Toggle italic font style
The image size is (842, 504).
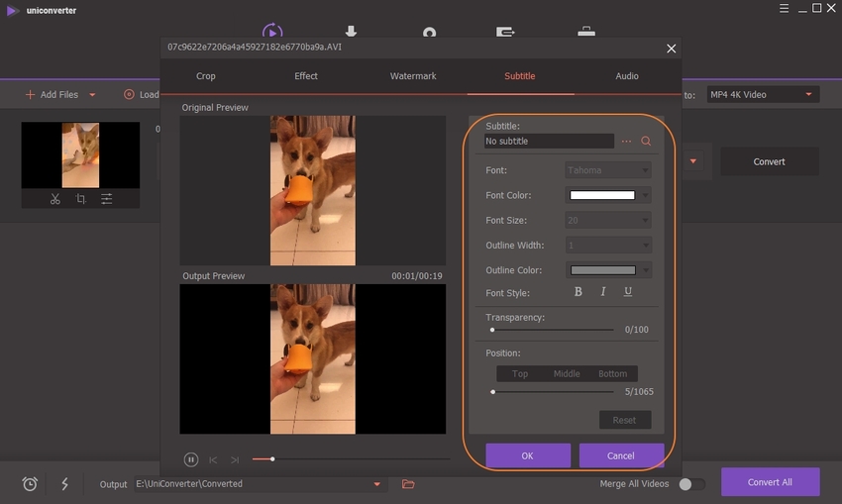(x=603, y=292)
